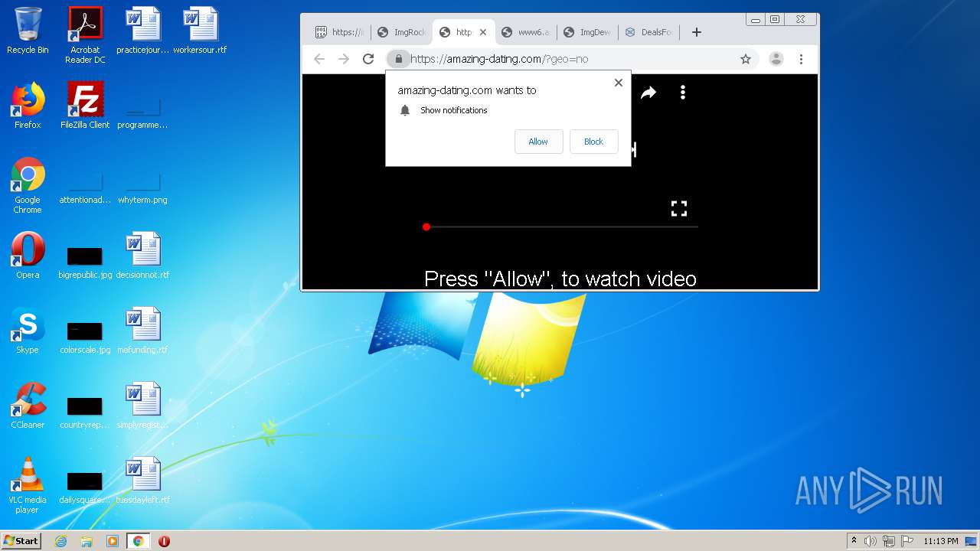Open Action Center flag icon
The height and width of the screenshot is (551, 980).
click(x=907, y=541)
